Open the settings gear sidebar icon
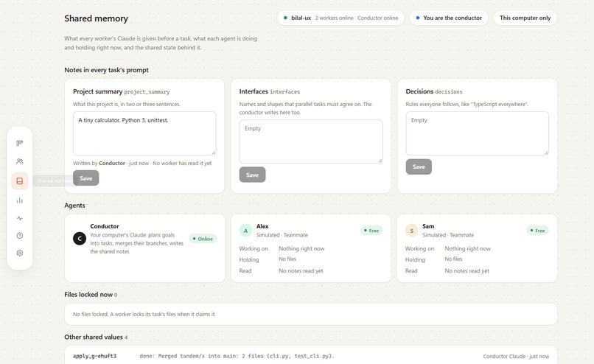Viewport: 594px width, 364px height. click(20, 253)
